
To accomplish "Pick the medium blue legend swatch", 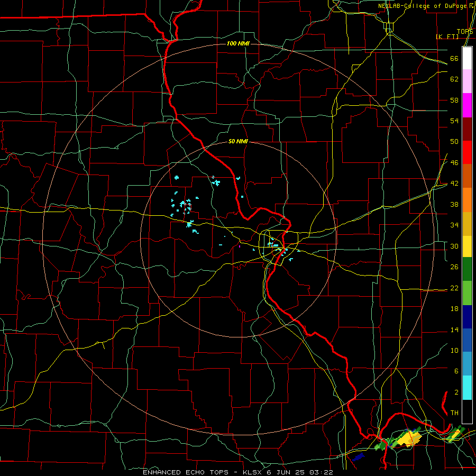I will point(467,341).
